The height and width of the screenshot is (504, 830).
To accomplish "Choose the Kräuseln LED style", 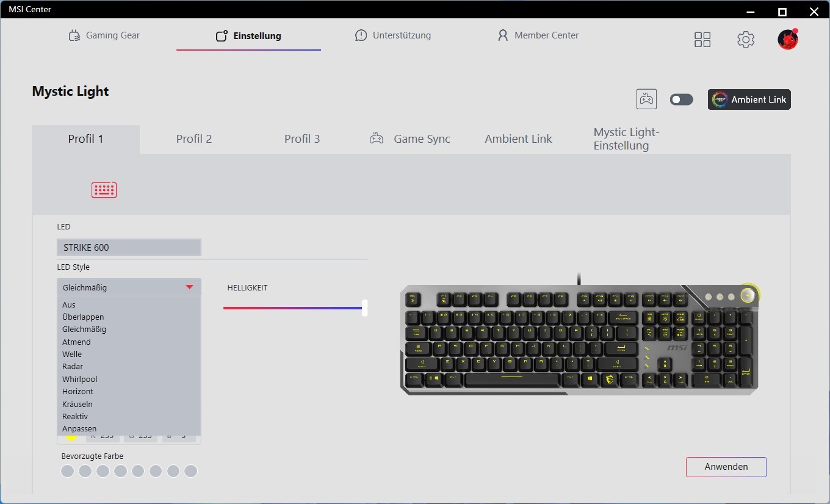I will 129,404.
